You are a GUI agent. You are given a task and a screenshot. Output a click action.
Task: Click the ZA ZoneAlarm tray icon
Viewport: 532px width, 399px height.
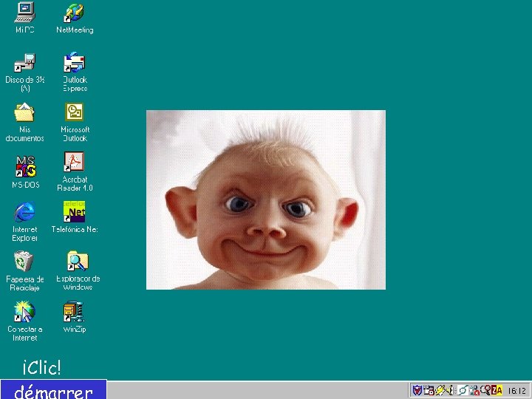497,390
